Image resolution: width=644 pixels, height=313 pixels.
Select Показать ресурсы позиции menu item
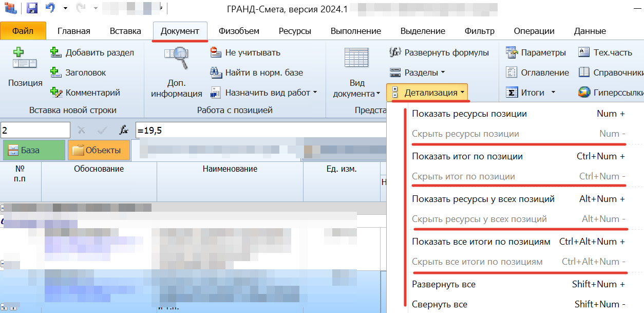pyautogui.click(x=518, y=114)
